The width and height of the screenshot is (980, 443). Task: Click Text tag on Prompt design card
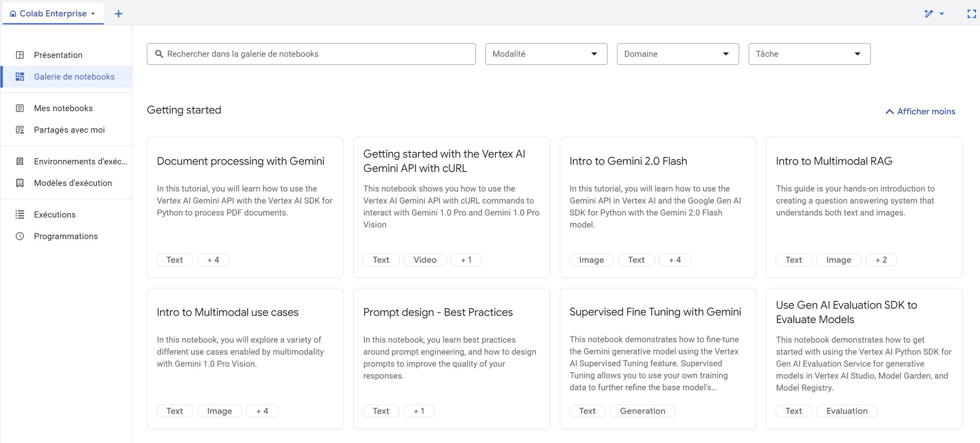pyautogui.click(x=381, y=411)
